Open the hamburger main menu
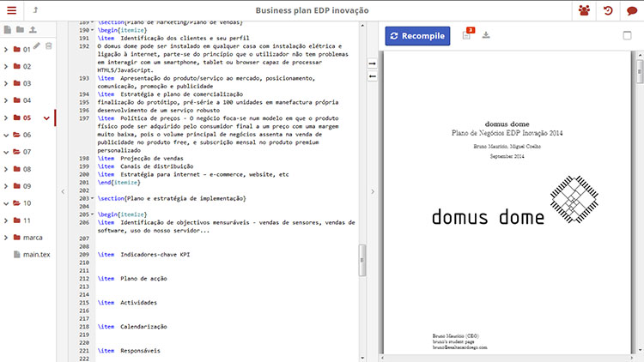Image resolution: width=644 pixels, height=362 pixels. (11, 10)
